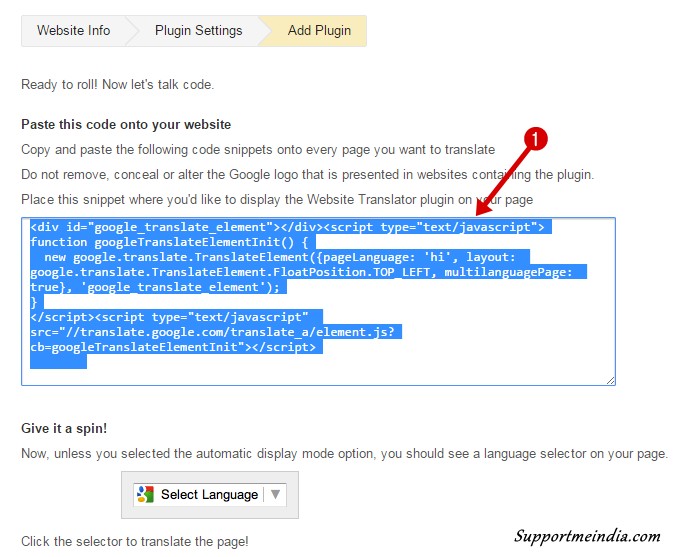Image resolution: width=681 pixels, height=557 pixels.
Task: Click the 'Now, unless you selected the automatic' sentence
Action: point(344,454)
